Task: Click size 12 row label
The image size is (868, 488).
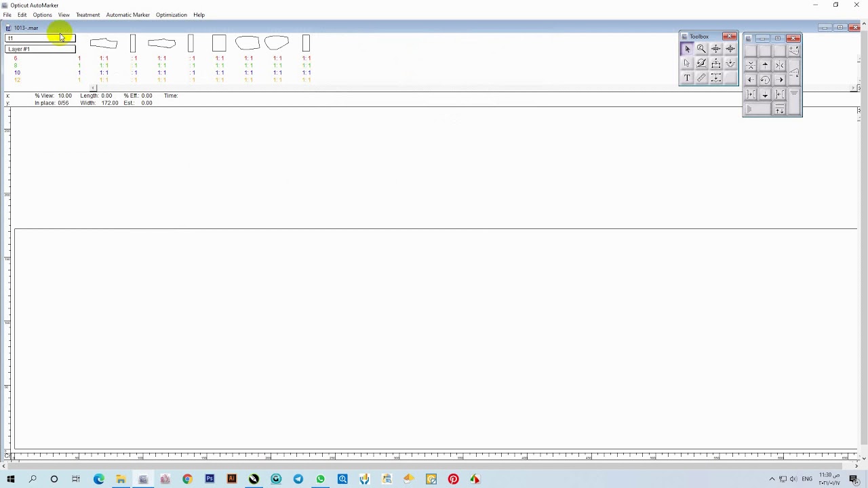Action: pyautogui.click(x=17, y=80)
